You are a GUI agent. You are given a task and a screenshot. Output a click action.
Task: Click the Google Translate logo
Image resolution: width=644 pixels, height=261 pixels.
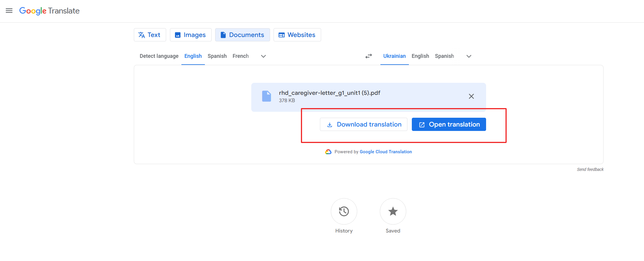[x=49, y=11]
